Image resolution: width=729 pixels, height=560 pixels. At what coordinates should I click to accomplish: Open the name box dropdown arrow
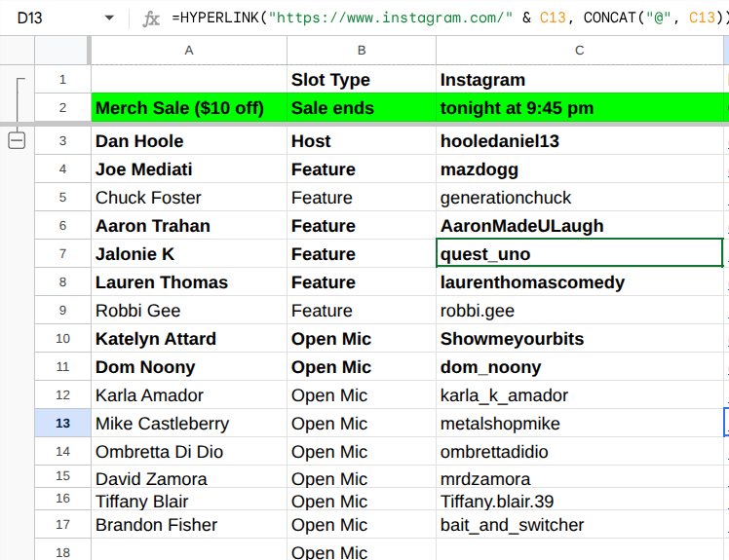click(109, 19)
